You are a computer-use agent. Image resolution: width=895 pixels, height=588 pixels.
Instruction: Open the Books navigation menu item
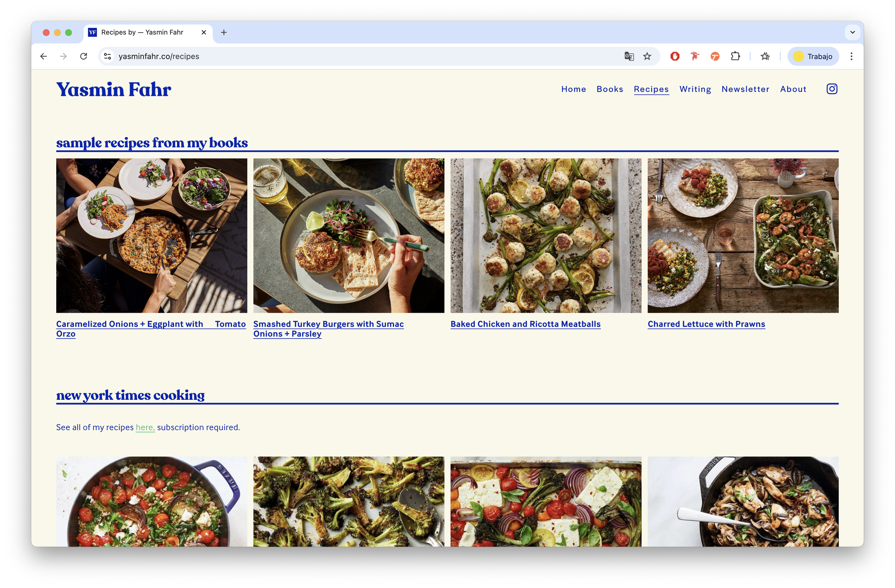click(610, 89)
